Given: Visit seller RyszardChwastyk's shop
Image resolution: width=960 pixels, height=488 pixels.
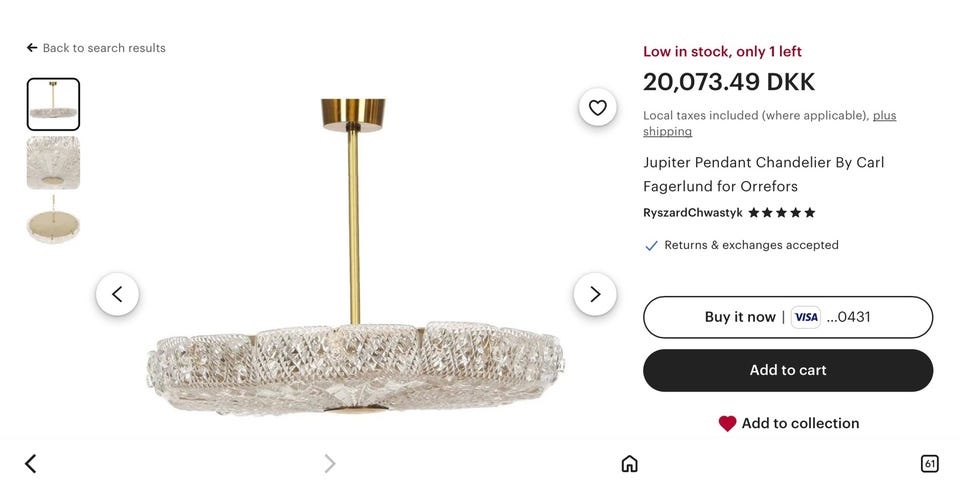Looking at the screenshot, I should 692,213.
